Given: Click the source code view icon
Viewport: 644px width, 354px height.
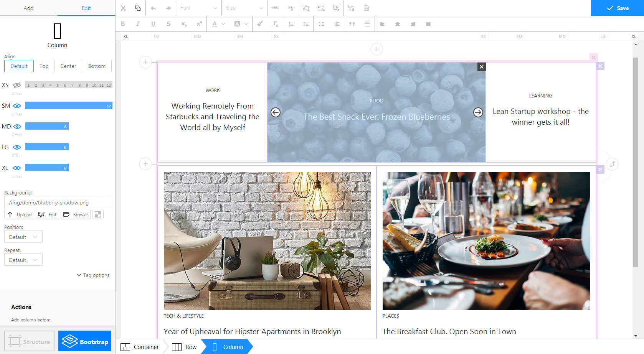Looking at the screenshot, I should (x=367, y=8).
